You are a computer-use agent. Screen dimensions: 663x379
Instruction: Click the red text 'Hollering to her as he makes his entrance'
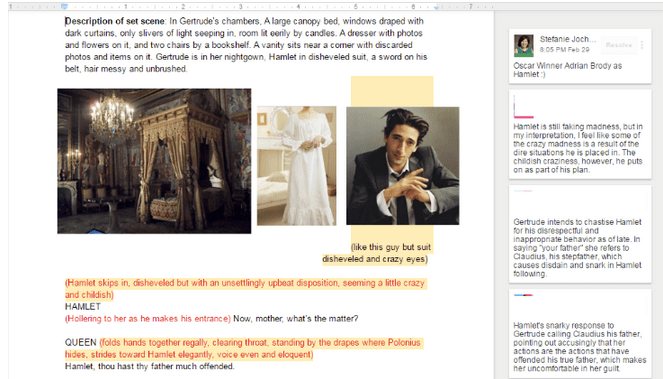(148, 319)
